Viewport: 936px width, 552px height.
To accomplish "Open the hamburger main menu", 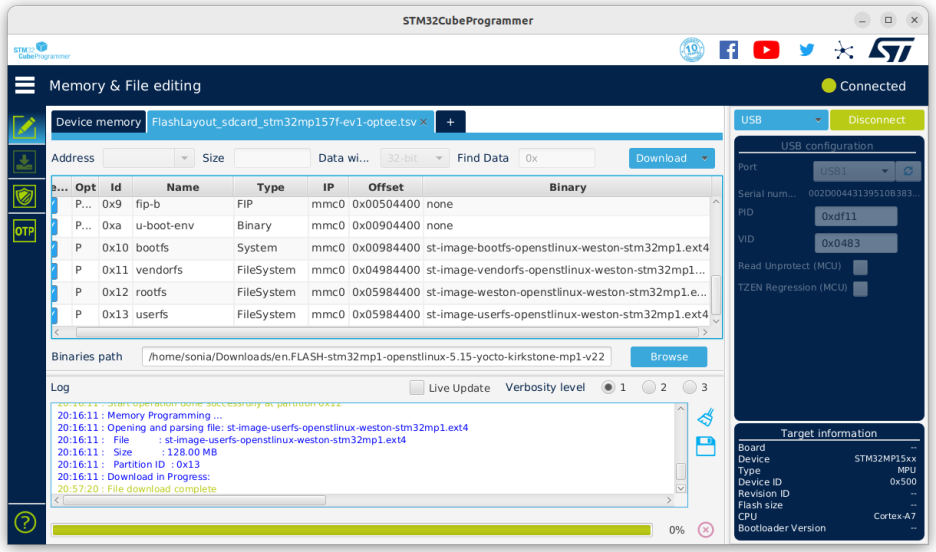I will (24, 85).
